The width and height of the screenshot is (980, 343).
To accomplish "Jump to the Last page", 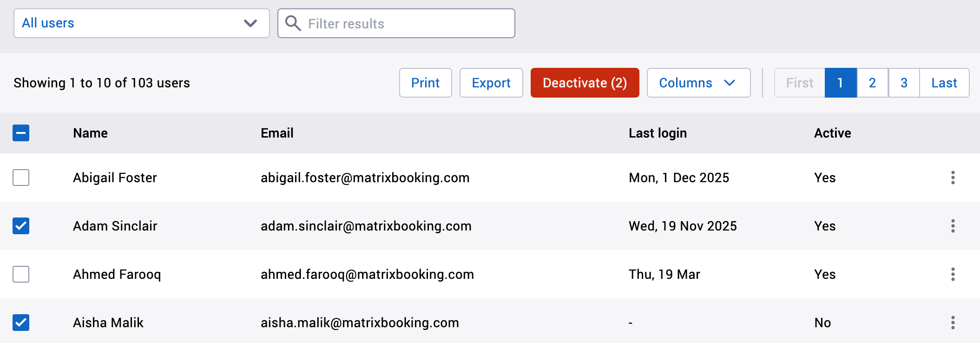I will [944, 83].
